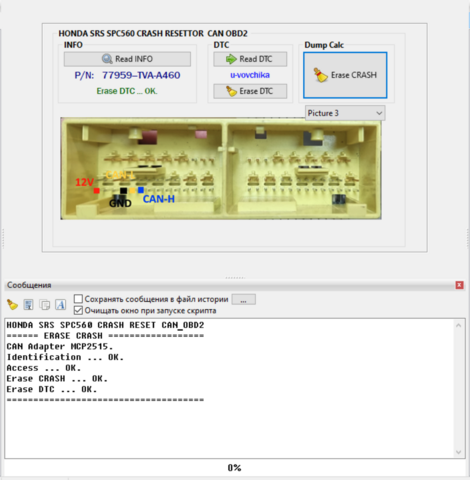
Task: Open the Picture 3 dropdown
Action: coord(345,113)
